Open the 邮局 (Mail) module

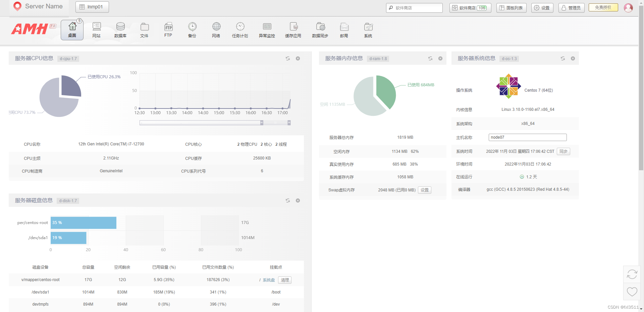pos(344,30)
